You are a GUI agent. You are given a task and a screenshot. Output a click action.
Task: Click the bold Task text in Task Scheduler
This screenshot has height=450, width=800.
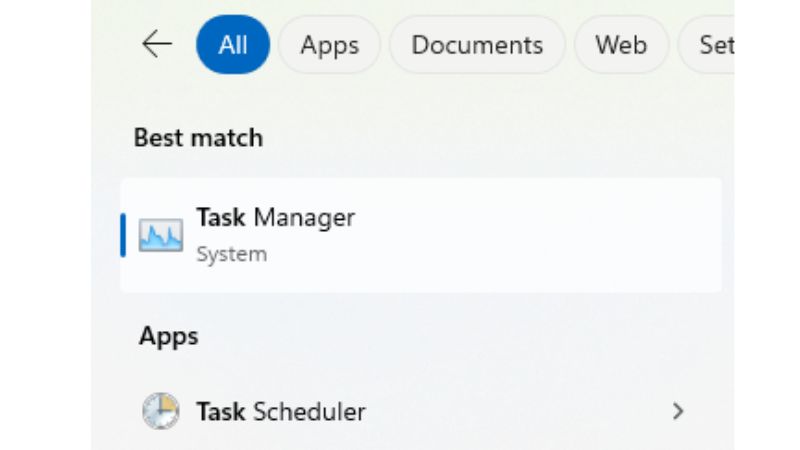(x=220, y=411)
